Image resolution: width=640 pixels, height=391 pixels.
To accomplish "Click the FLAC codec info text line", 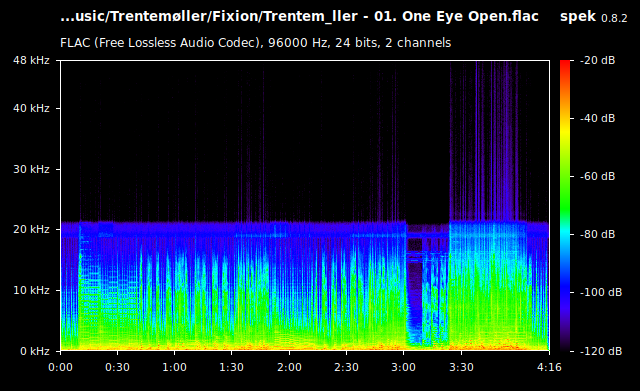I will click(256, 43).
